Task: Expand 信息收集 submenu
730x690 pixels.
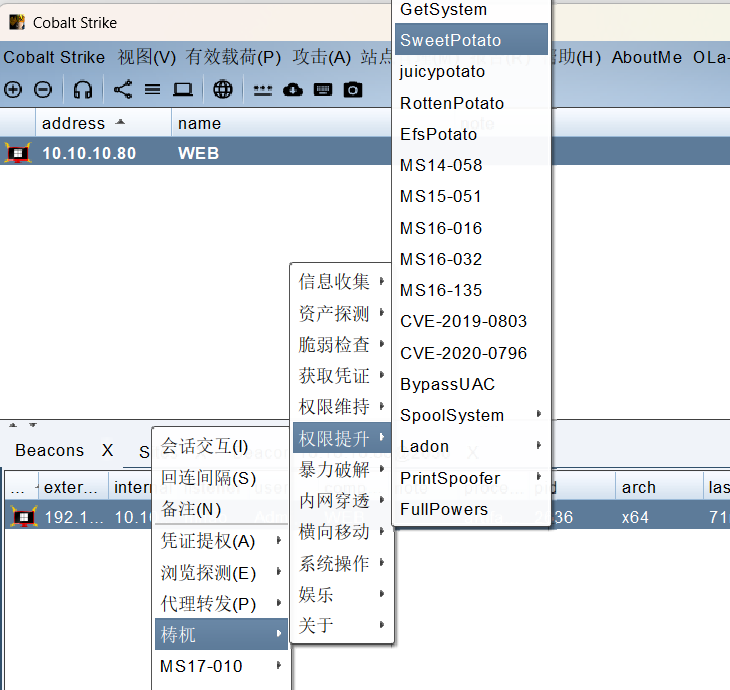Action: (x=342, y=282)
